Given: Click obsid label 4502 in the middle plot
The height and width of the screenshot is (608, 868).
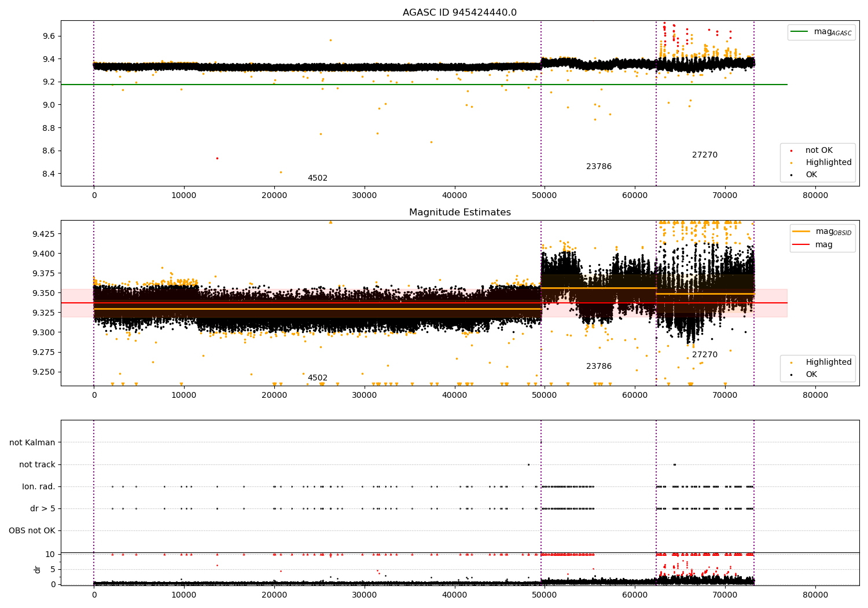Looking at the screenshot, I should [x=317, y=378].
